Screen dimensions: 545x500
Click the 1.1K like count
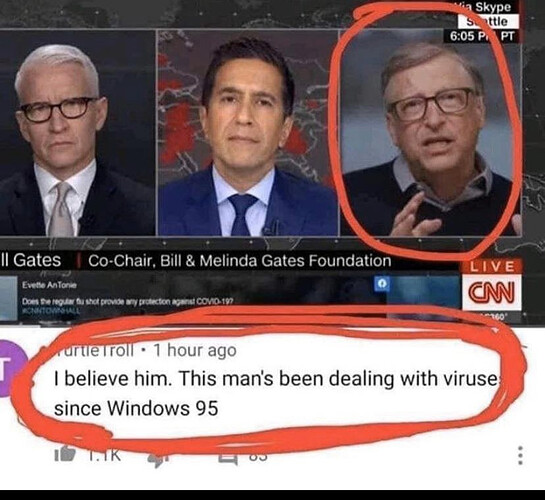tap(104, 454)
